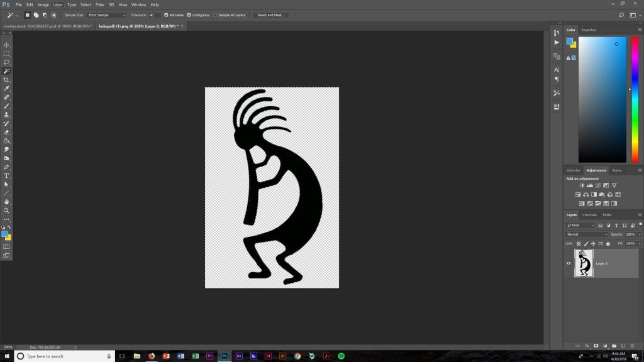644x362 pixels.
Task: Open the Filter menu
Action: pos(100,5)
